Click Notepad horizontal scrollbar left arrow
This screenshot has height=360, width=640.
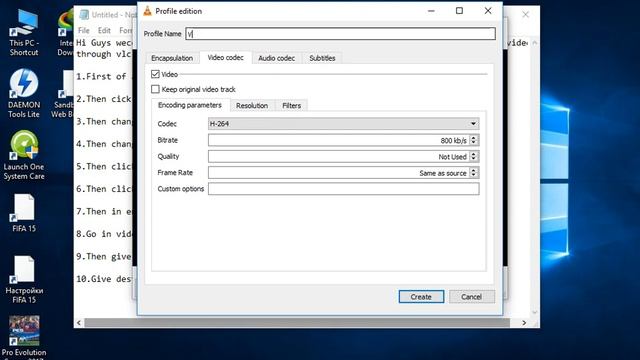pos(79,323)
